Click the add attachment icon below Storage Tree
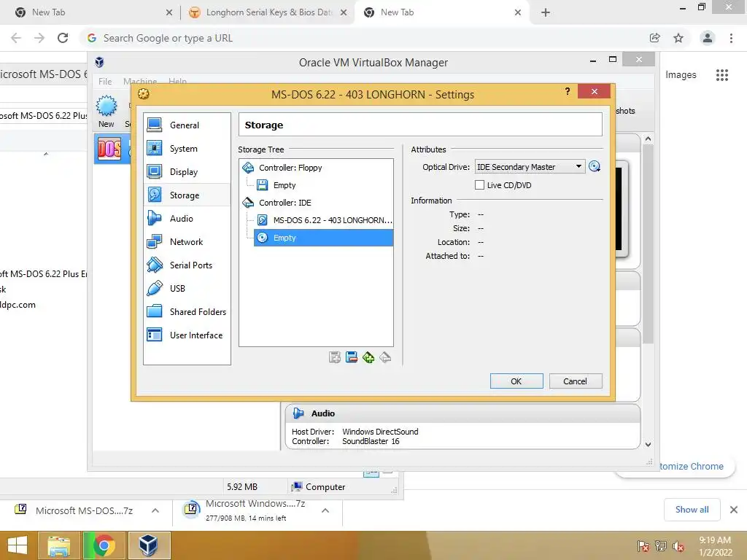This screenshot has width=747, height=560. coord(335,357)
